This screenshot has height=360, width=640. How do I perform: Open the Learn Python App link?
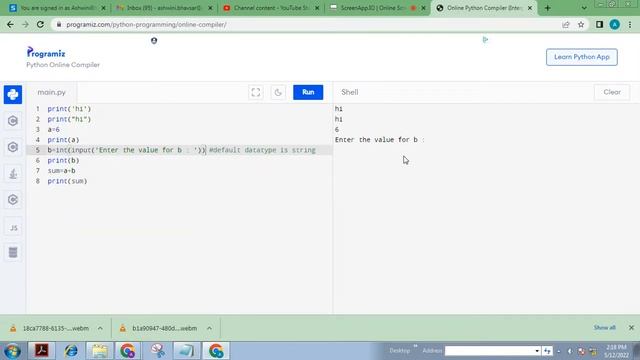pyautogui.click(x=582, y=57)
